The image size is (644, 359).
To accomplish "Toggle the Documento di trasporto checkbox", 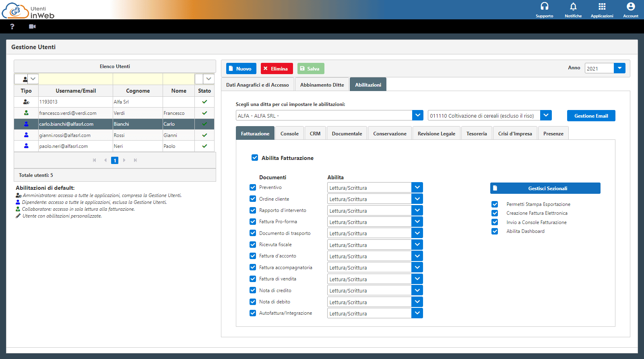I will point(253,233).
